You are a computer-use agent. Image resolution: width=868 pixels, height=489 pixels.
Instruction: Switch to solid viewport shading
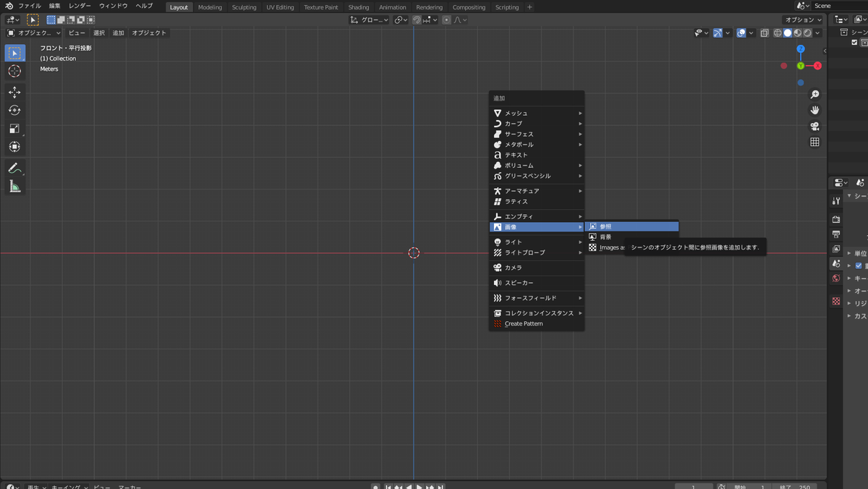click(x=788, y=33)
